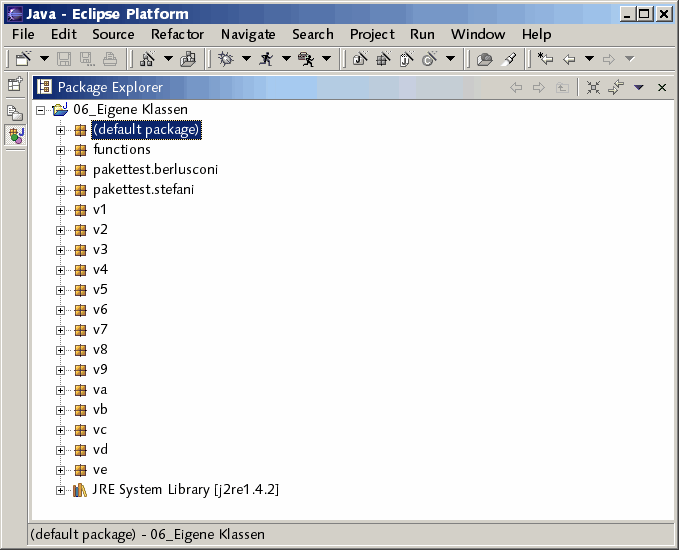Viewport: 679px width, 550px height.
Task: Collapse the 06_Eigene Klassen project tree
Action: pos(41,110)
